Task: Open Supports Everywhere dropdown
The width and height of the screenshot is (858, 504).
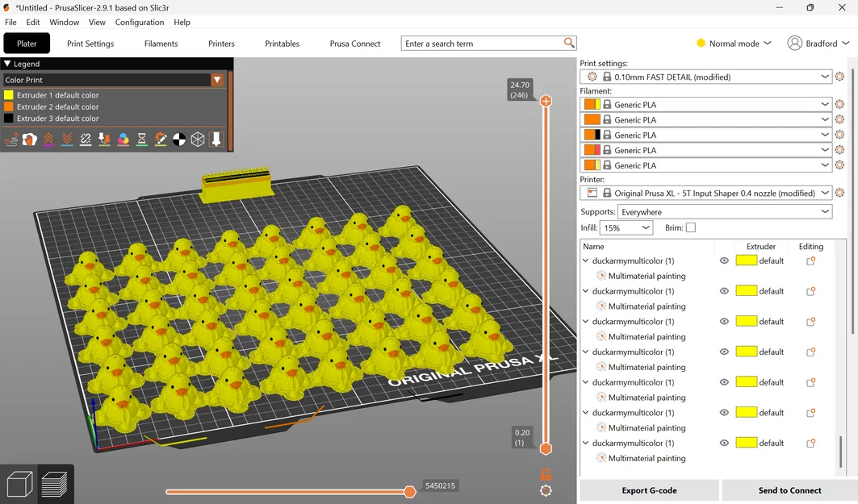Action: click(825, 211)
